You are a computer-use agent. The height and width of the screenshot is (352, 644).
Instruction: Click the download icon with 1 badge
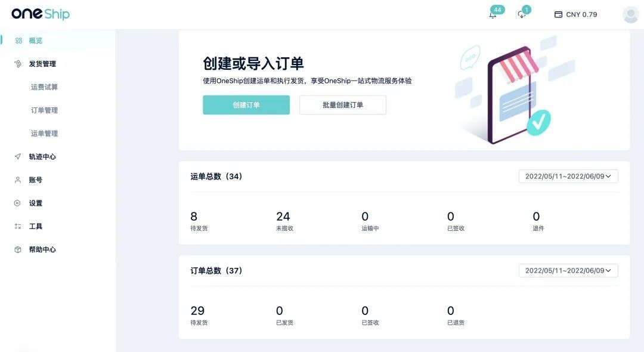[x=522, y=15]
